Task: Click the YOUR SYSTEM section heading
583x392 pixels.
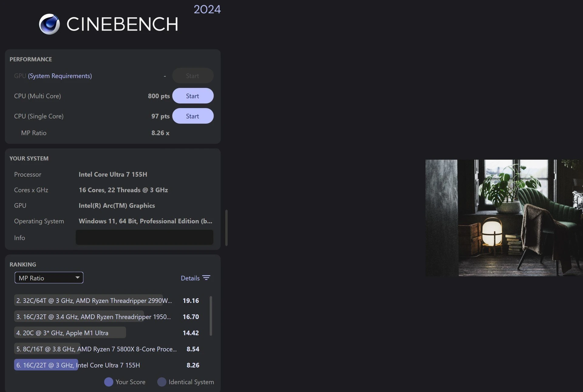Action: (29, 158)
